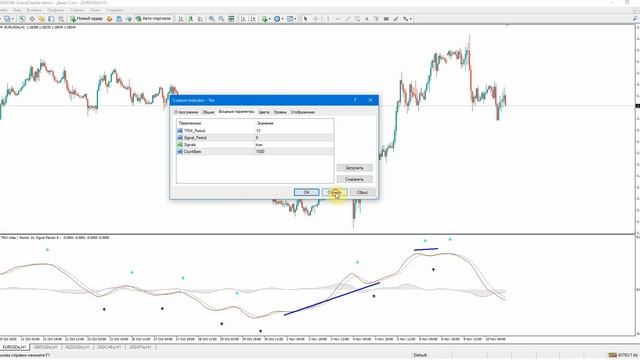Screen dimensions: 640x360
Task: Open the Market Watch panel icon
Action: point(22,19)
